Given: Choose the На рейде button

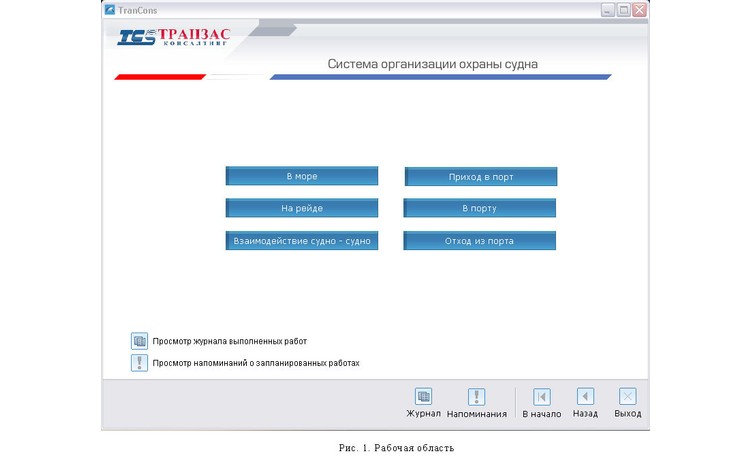Looking at the screenshot, I should pos(301,209).
